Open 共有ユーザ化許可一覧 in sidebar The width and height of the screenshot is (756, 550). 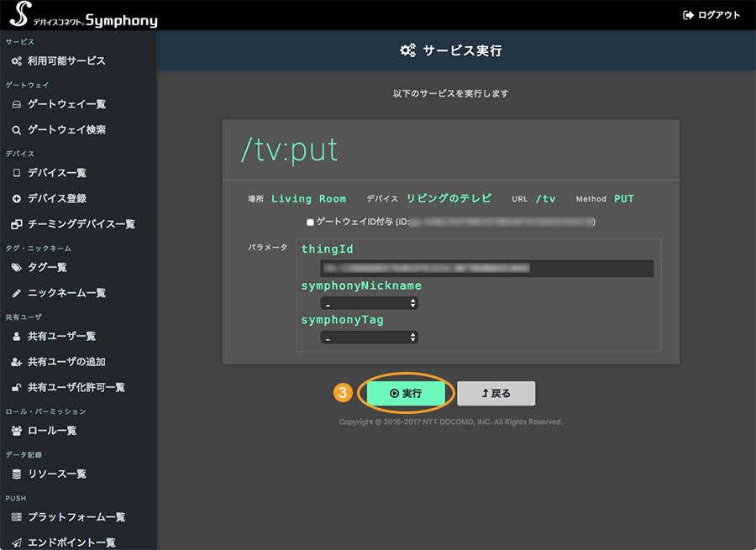tap(76, 387)
